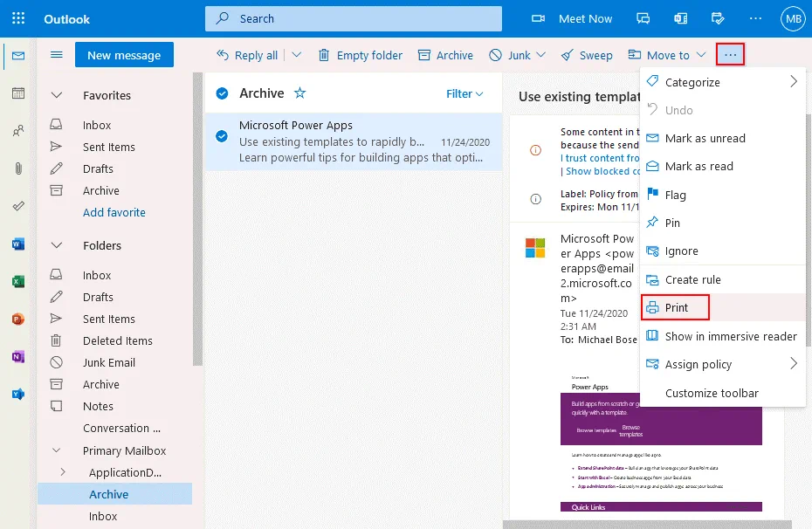Image resolution: width=812 pixels, height=529 pixels.
Task: Click the Add favorite link
Action: (114, 212)
